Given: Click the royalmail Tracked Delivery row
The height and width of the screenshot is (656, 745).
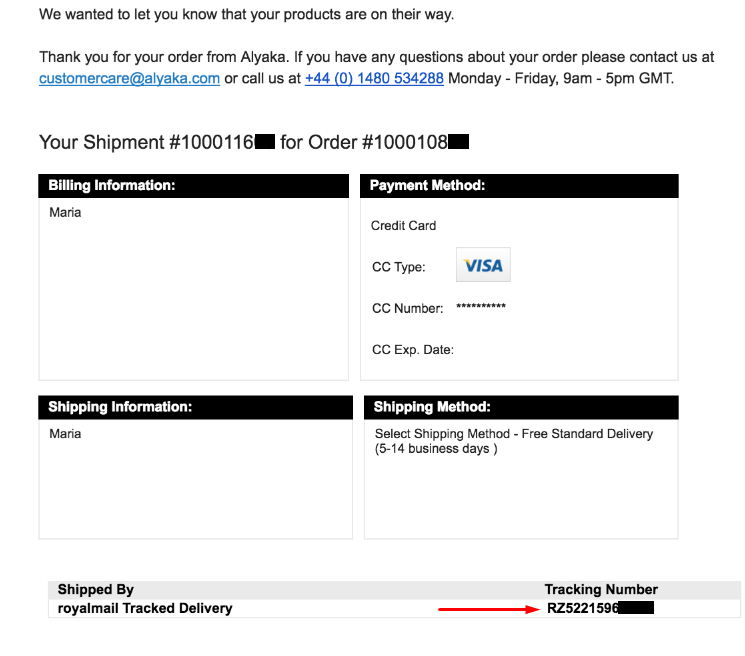Looking at the screenshot, I should (x=394, y=608).
